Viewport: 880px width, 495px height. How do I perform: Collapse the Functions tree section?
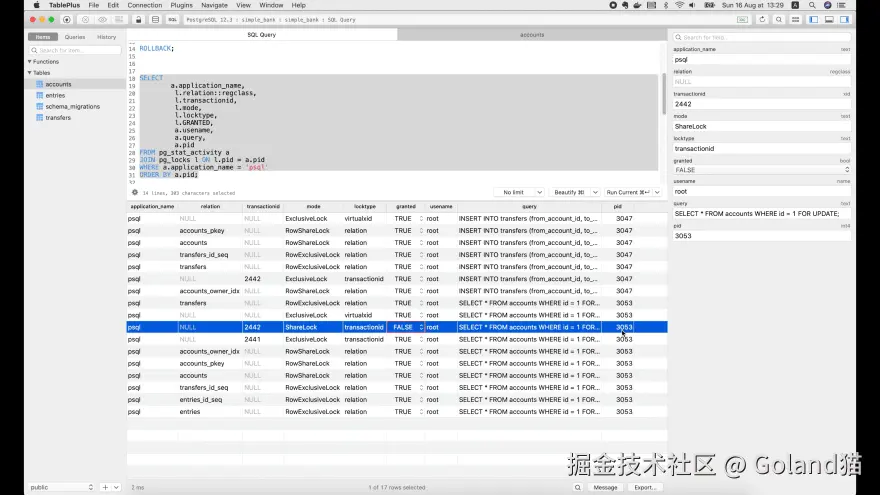30,62
